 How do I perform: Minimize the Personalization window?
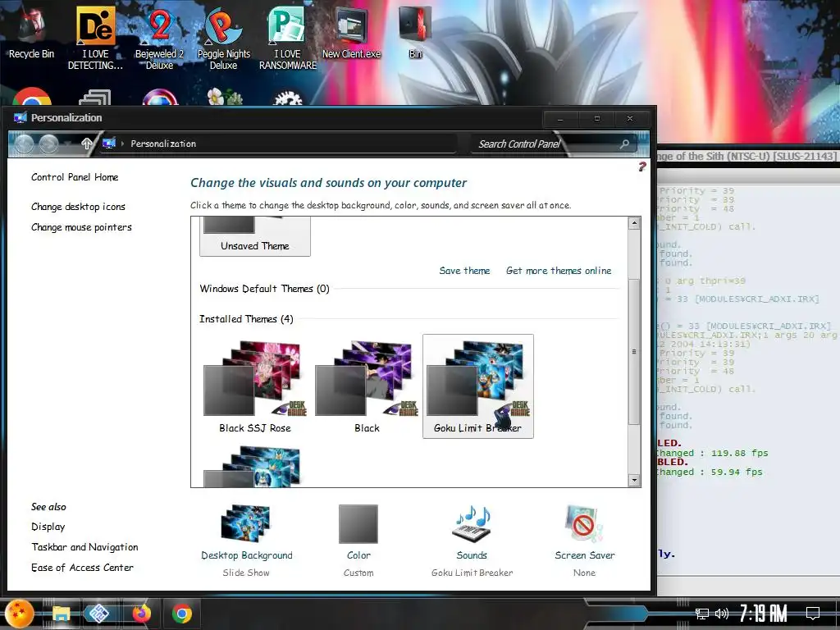click(x=560, y=118)
